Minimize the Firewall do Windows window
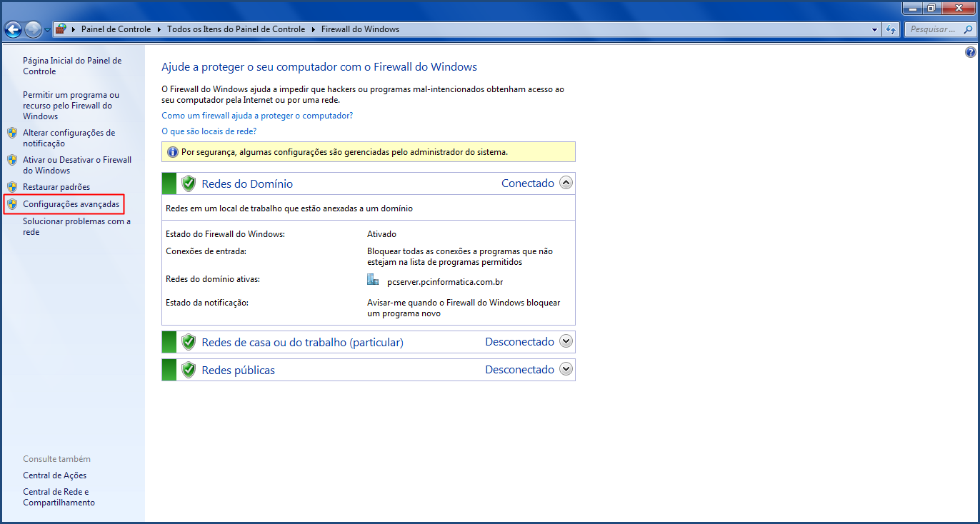The image size is (980, 524). coord(911,9)
